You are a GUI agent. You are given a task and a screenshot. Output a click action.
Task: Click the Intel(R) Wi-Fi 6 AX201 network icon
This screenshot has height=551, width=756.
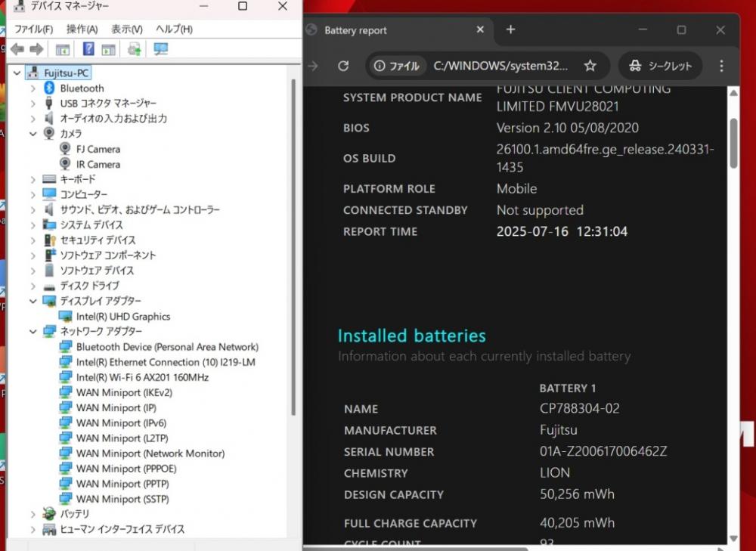[65, 377]
